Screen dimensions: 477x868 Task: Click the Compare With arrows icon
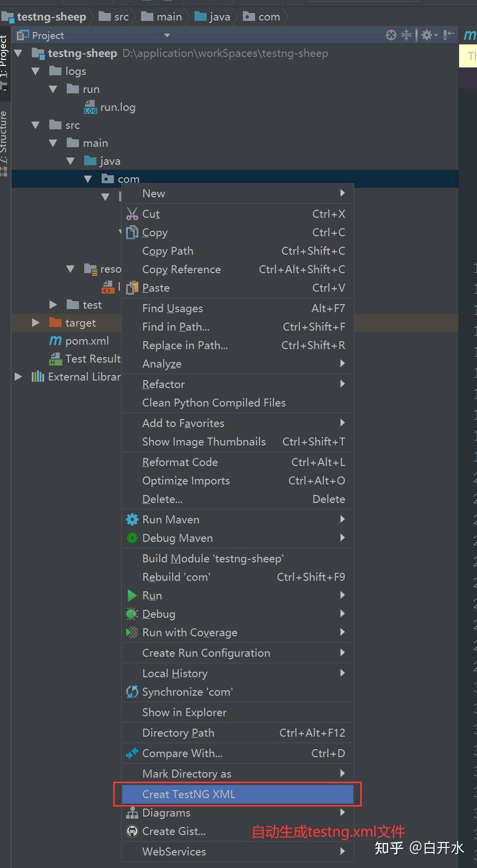tap(132, 753)
